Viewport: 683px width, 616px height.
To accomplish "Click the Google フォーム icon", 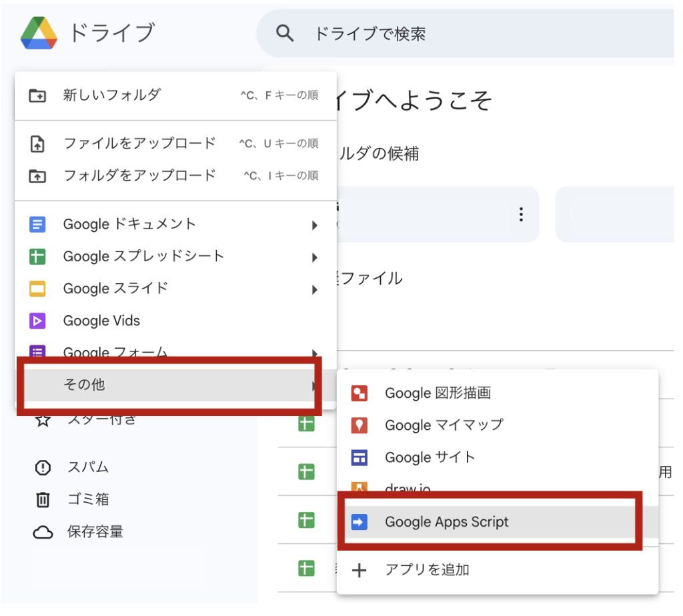I will 37,351.
